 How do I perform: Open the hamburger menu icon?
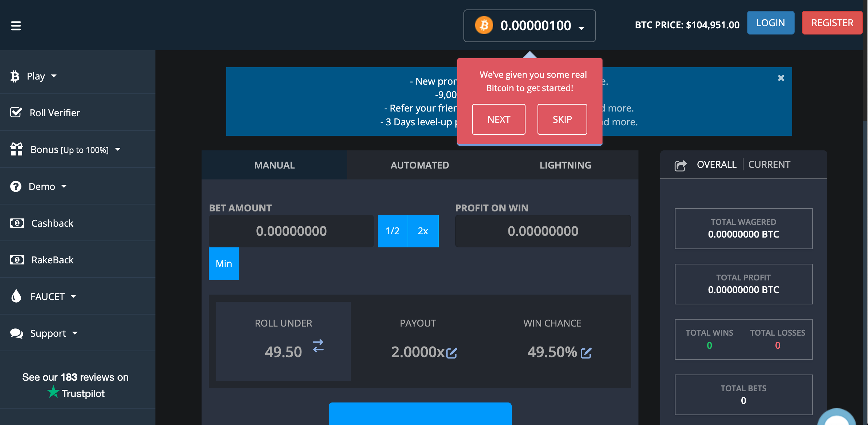(x=16, y=25)
